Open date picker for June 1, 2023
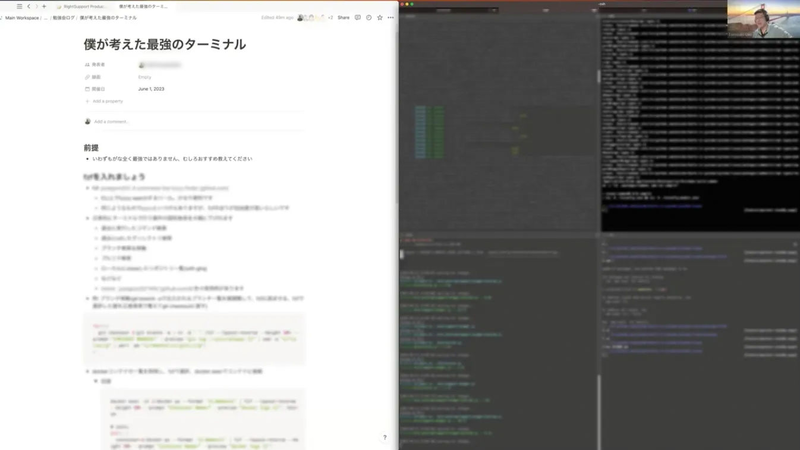800x450 pixels. [151, 89]
